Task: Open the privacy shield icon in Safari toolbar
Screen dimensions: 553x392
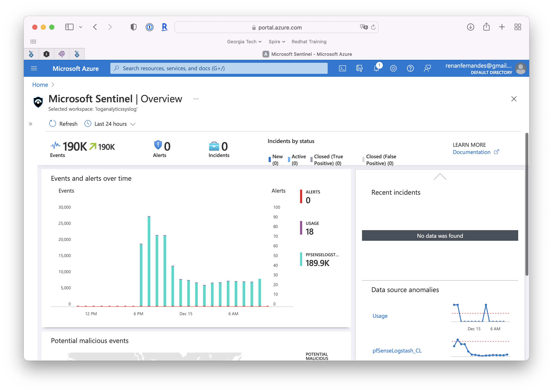Action: (x=133, y=27)
